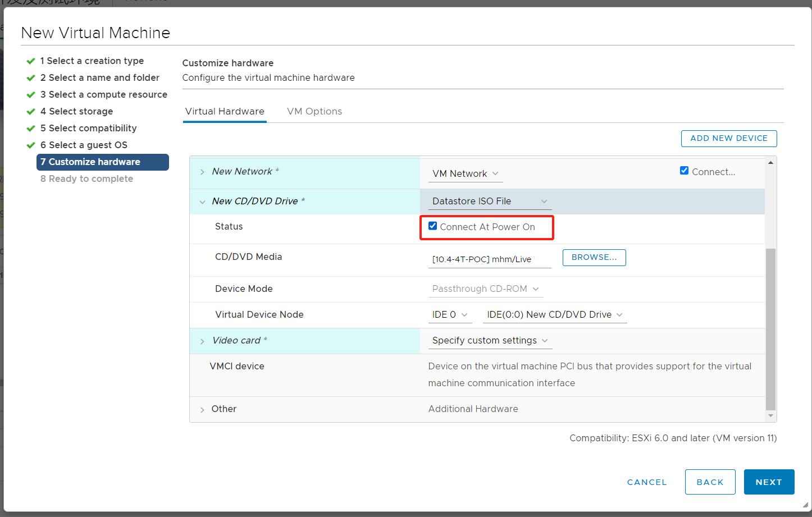Go to step 5 Select compatibility

click(x=89, y=128)
